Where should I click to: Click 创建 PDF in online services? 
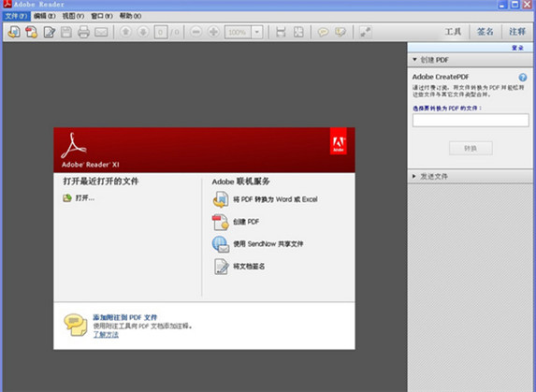pyautogui.click(x=246, y=222)
